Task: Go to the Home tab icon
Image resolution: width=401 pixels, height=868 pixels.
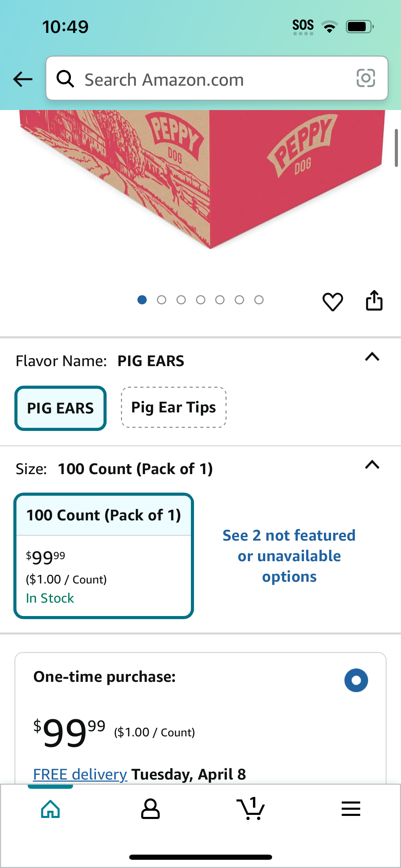Action: click(50, 809)
